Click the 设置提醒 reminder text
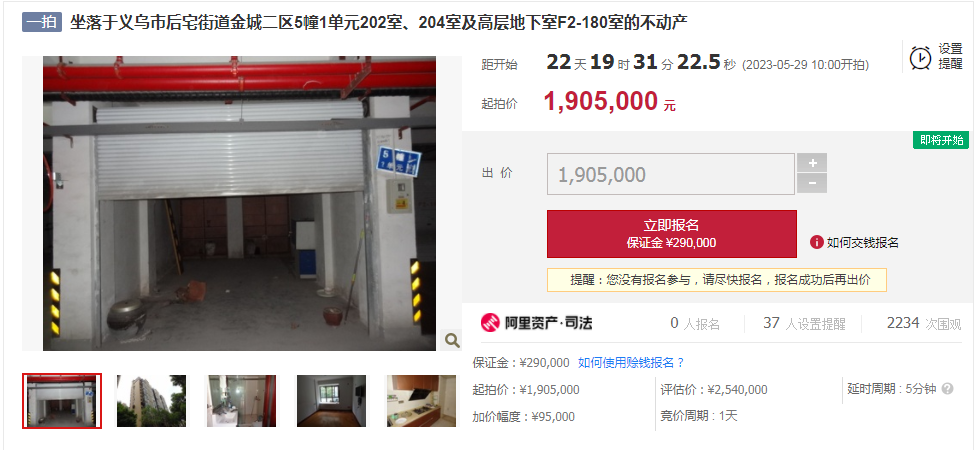Viewport: 974px width, 450px height. click(x=950, y=56)
